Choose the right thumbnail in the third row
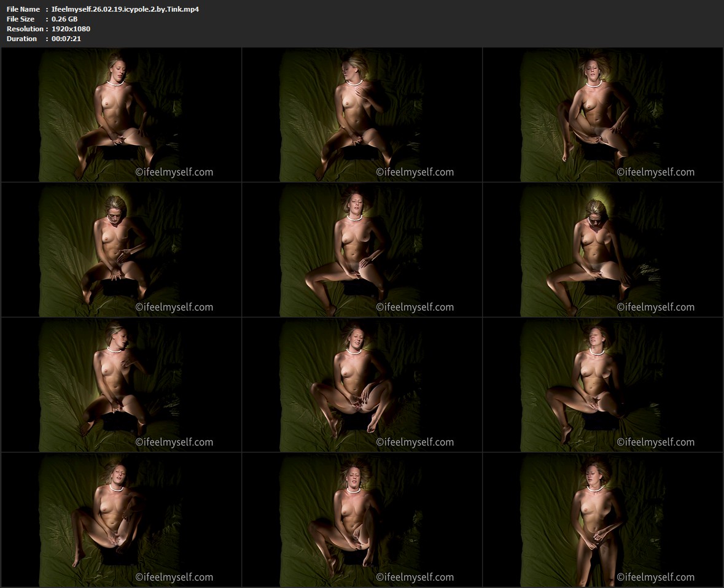The width and height of the screenshot is (724, 588). [603, 385]
